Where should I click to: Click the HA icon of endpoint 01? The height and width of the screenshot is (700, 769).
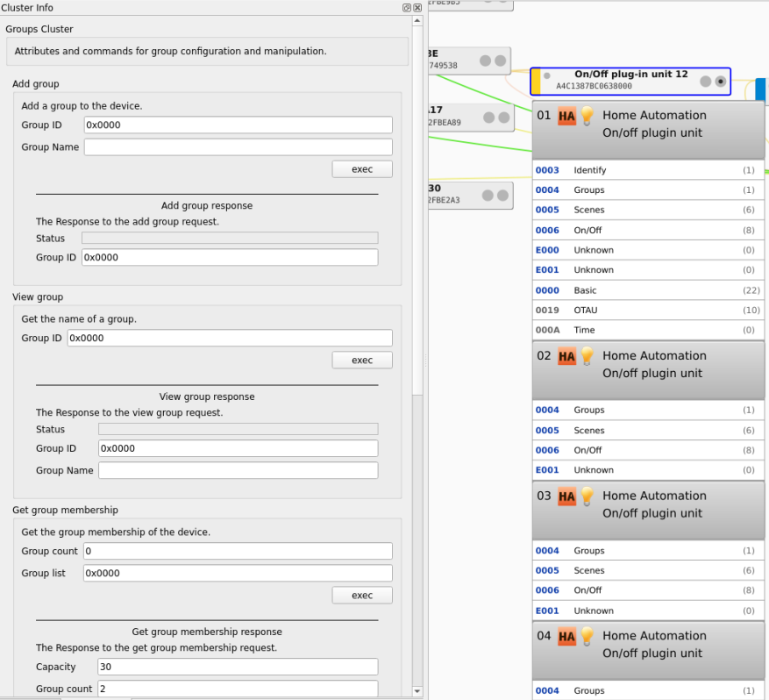tap(567, 117)
